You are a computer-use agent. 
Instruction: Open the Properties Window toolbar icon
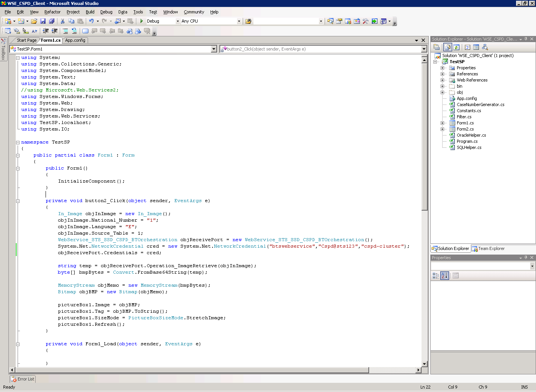(339, 21)
